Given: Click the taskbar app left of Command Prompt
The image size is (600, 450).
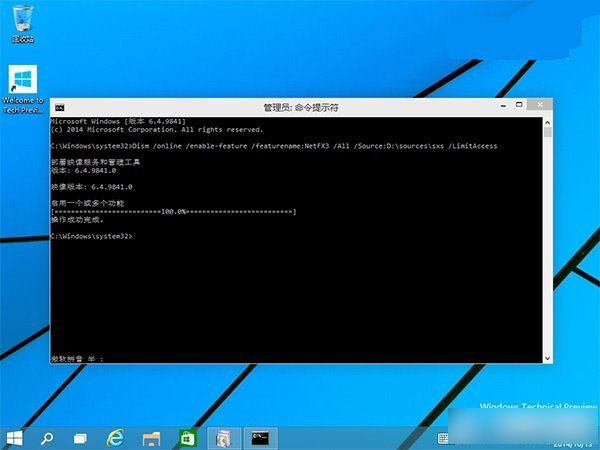Looking at the screenshot, I should tap(223, 438).
